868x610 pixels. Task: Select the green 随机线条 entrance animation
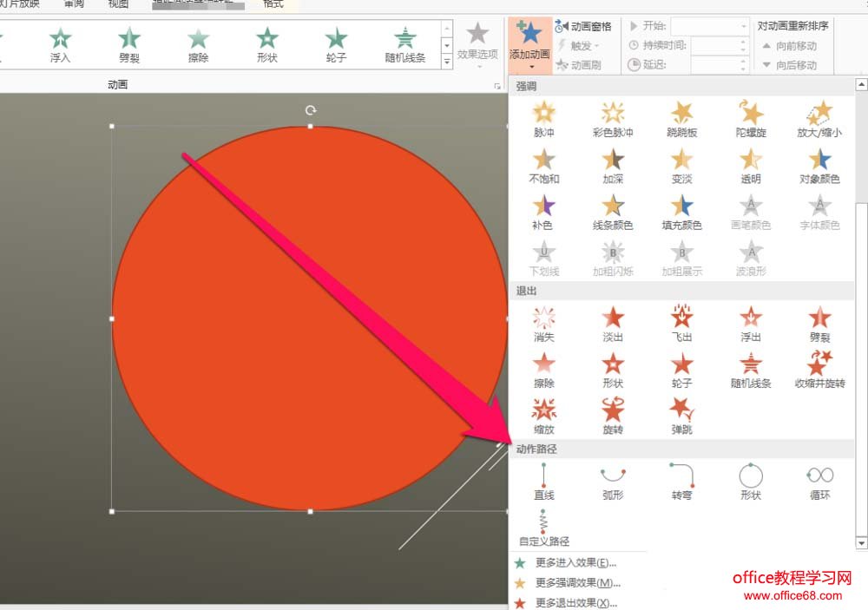[x=405, y=45]
